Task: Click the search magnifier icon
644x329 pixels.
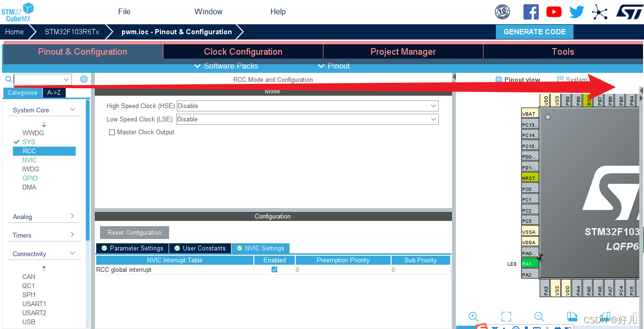Action: (8, 80)
